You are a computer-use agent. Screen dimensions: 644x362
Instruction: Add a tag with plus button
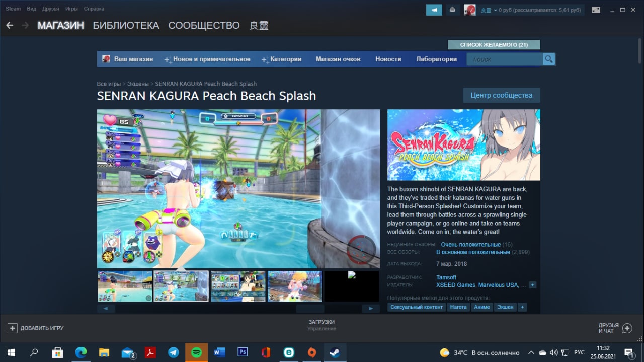click(x=522, y=307)
